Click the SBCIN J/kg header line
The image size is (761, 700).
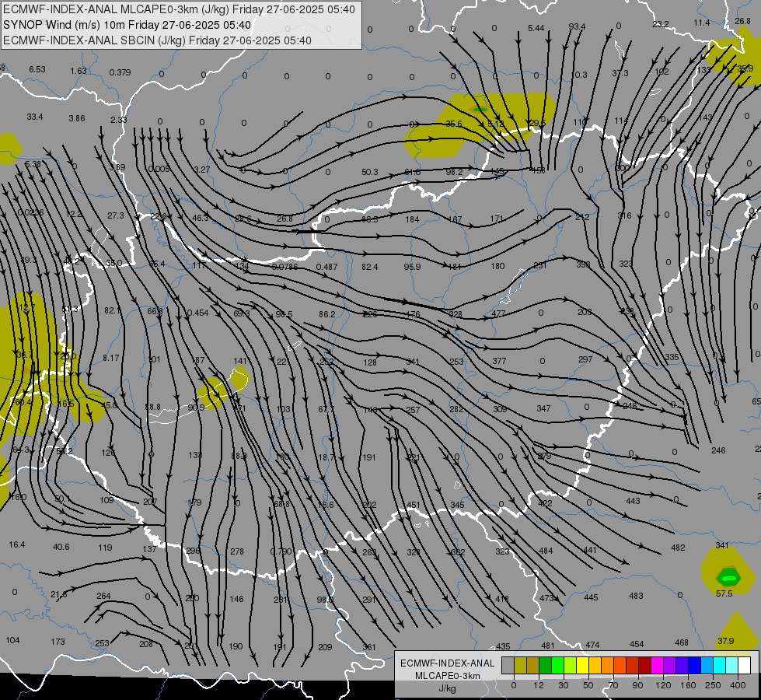[157, 40]
